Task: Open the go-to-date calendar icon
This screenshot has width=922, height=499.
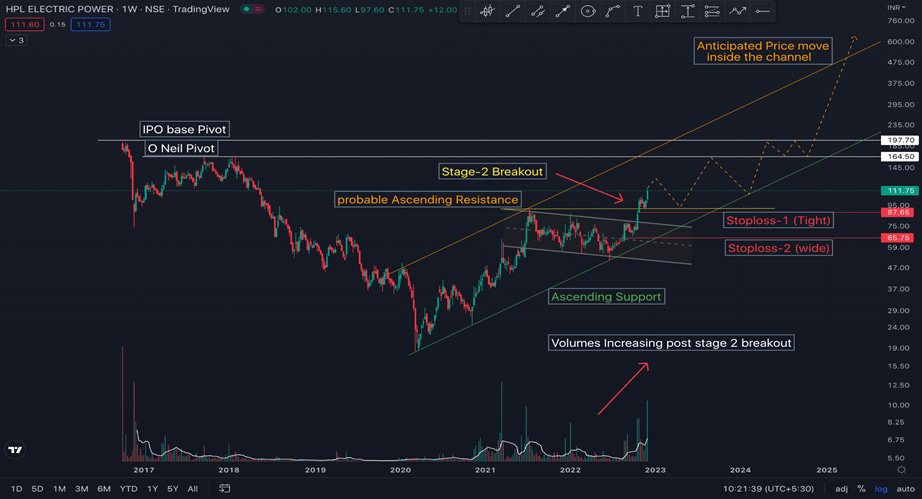Action: [225, 488]
